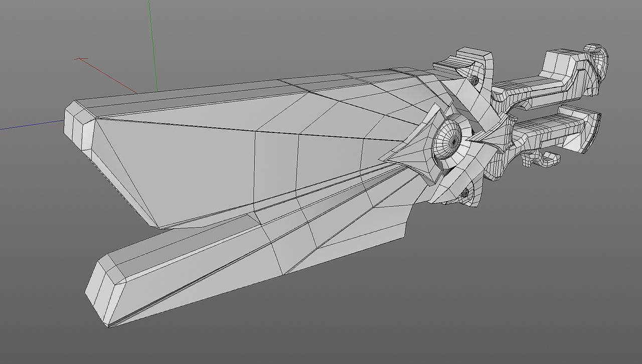Click the small bolt on the lower guard
The image size is (642, 364).
465,192
